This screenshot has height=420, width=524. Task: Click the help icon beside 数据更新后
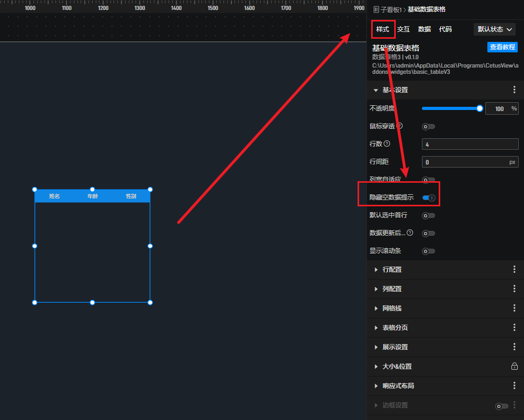(x=410, y=233)
